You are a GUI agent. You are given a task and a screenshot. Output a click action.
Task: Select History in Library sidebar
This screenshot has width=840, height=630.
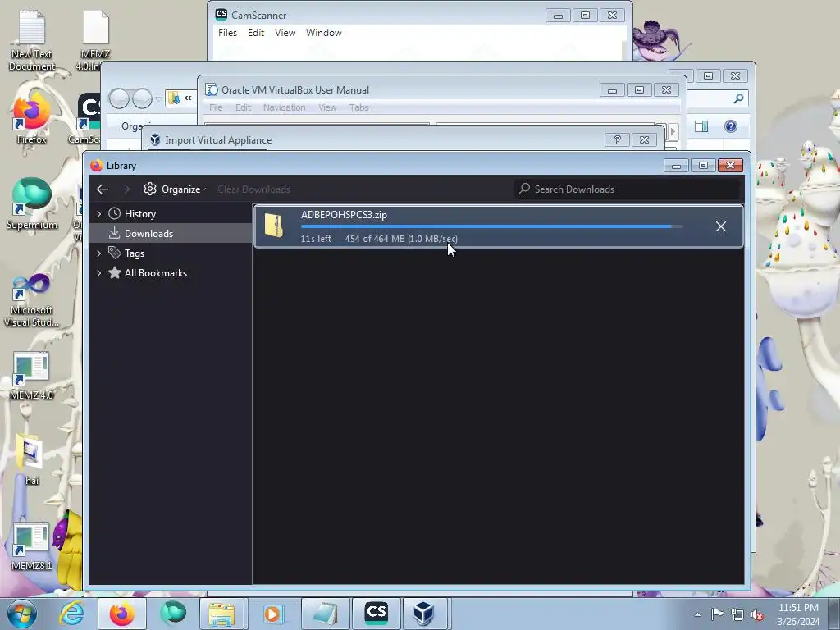coord(139,214)
